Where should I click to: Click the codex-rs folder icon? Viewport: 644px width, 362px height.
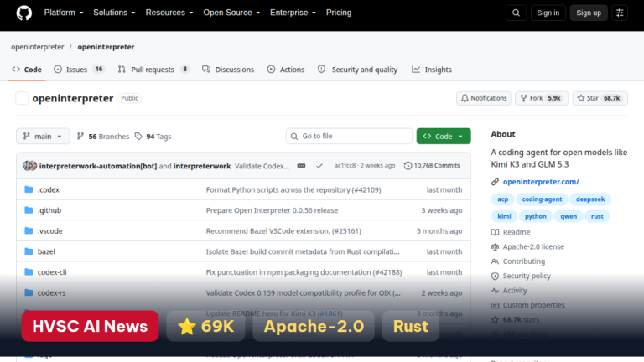coord(29,292)
